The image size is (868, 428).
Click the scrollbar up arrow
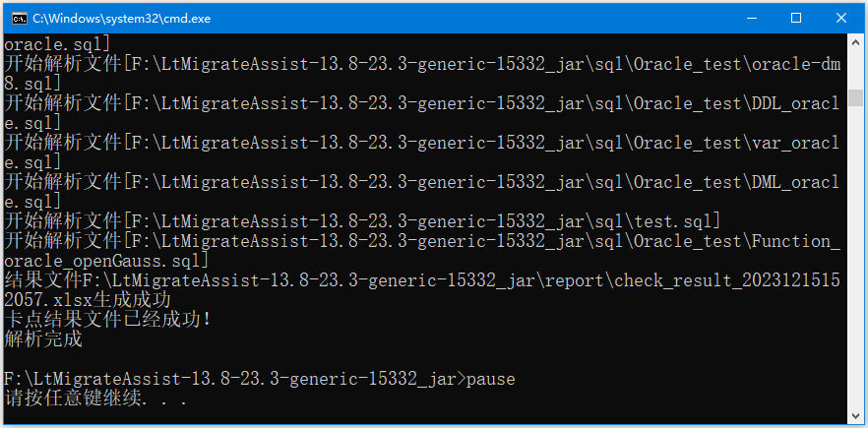tap(855, 41)
